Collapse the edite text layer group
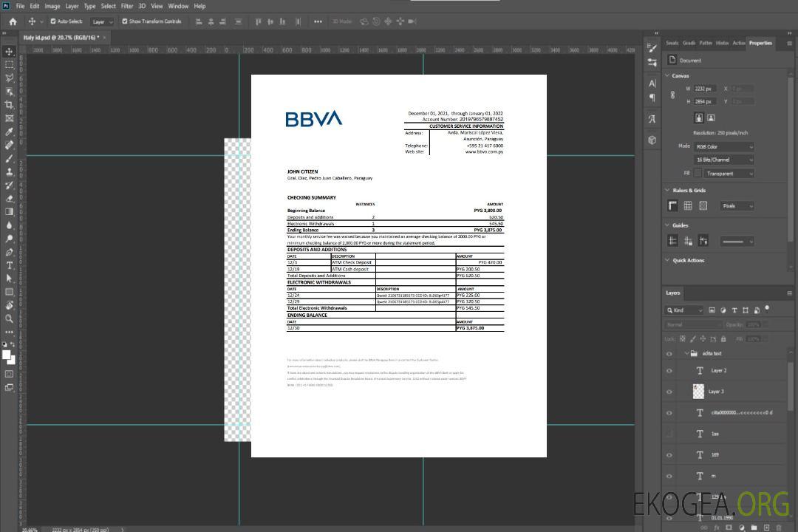This screenshot has width=798, height=532. (x=686, y=353)
